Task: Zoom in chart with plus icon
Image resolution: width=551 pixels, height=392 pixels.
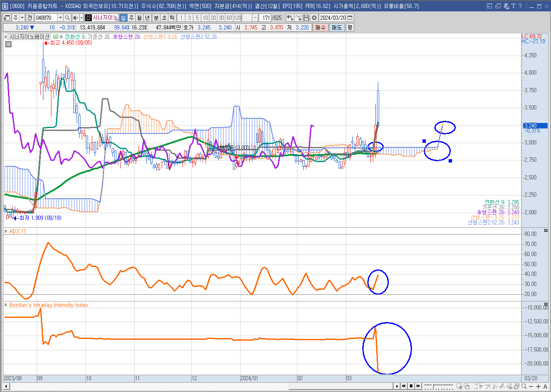Action: [538, 387]
